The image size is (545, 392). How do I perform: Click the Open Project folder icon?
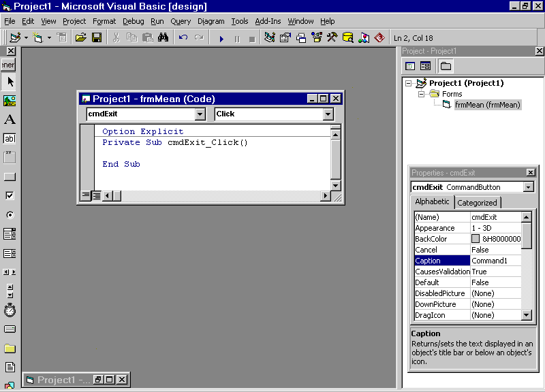point(80,37)
